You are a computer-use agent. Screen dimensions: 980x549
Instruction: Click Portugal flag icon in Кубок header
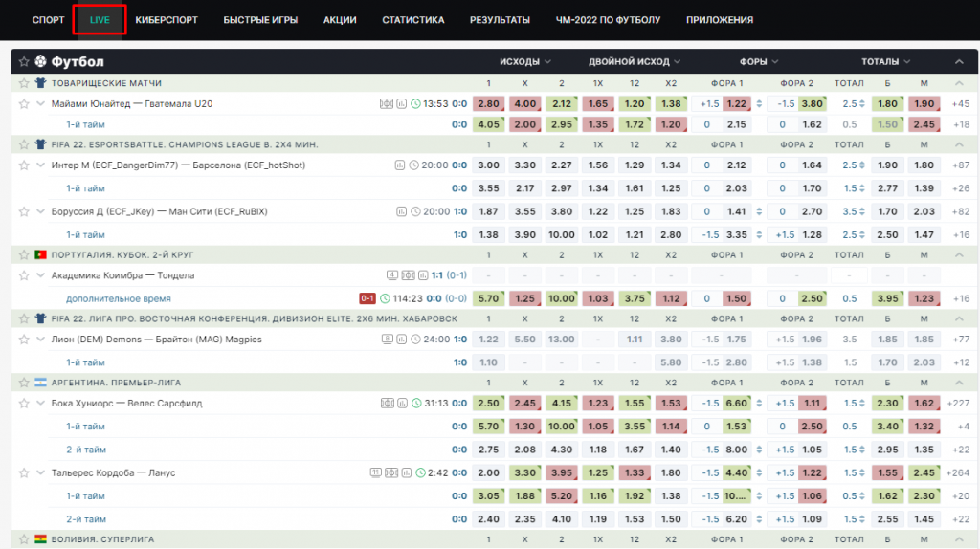pyautogui.click(x=40, y=255)
